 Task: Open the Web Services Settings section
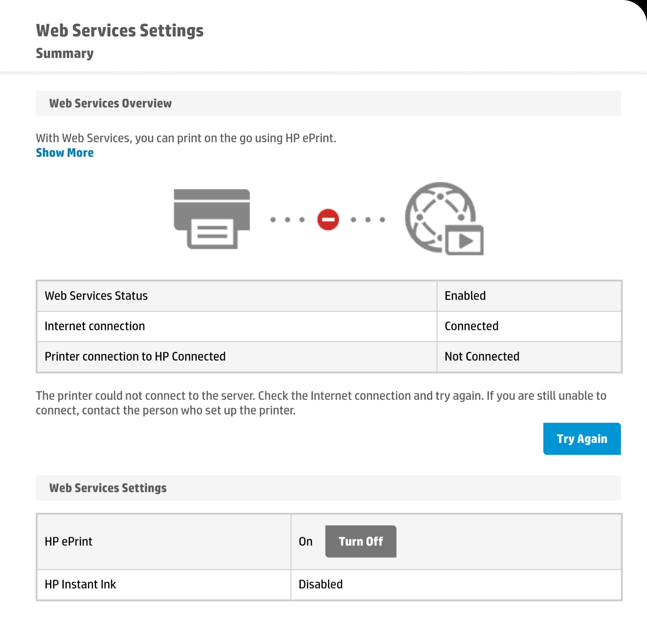click(108, 488)
